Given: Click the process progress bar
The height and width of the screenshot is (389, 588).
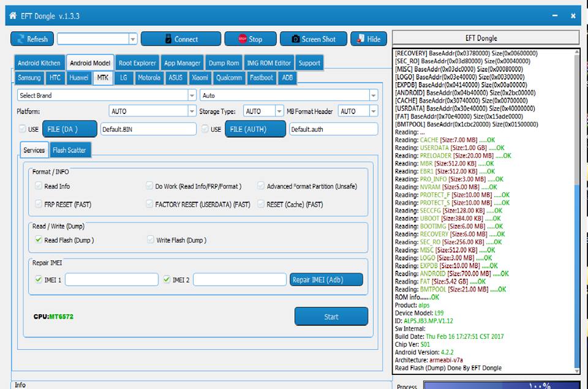Looking at the screenshot, I should coord(502,385).
